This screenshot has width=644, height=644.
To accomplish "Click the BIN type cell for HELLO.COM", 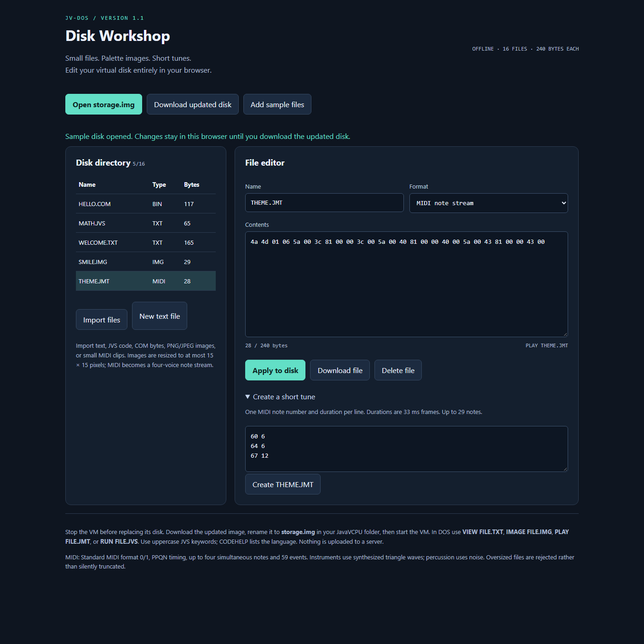I will pos(157,204).
